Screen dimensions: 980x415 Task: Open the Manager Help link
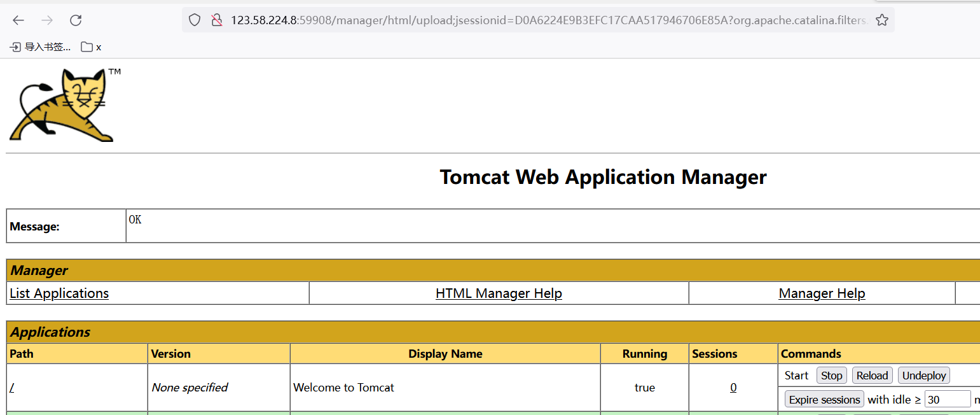pyautogui.click(x=822, y=293)
